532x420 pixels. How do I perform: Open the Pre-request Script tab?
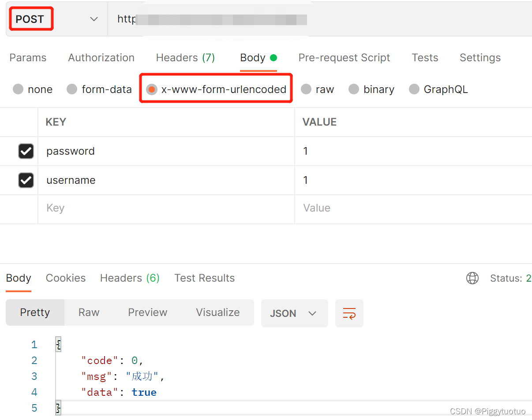click(x=344, y=58)
